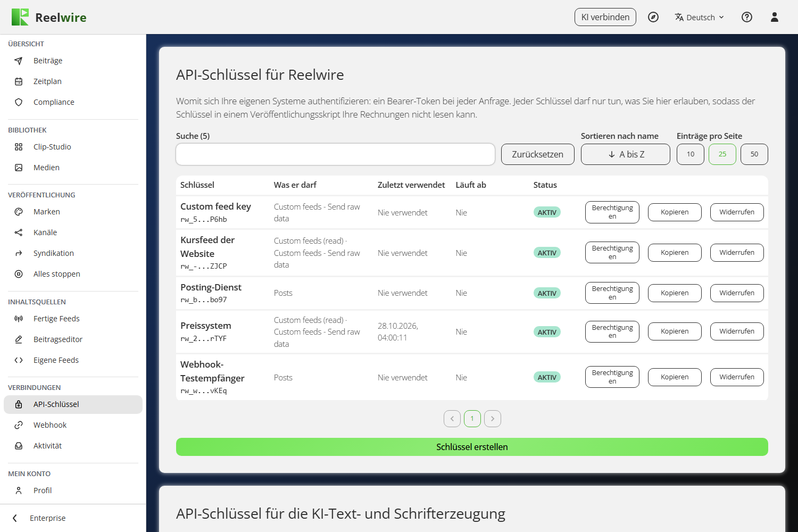Open the compass explore icon in header
This screenshot has height=532, width=798.
click(653, 17)
